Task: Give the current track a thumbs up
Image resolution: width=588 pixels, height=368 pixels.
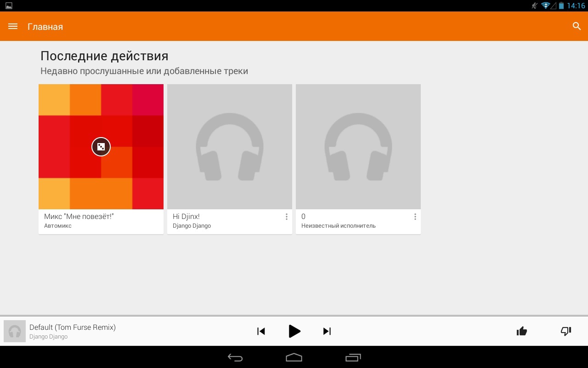Action: (522, 331)
